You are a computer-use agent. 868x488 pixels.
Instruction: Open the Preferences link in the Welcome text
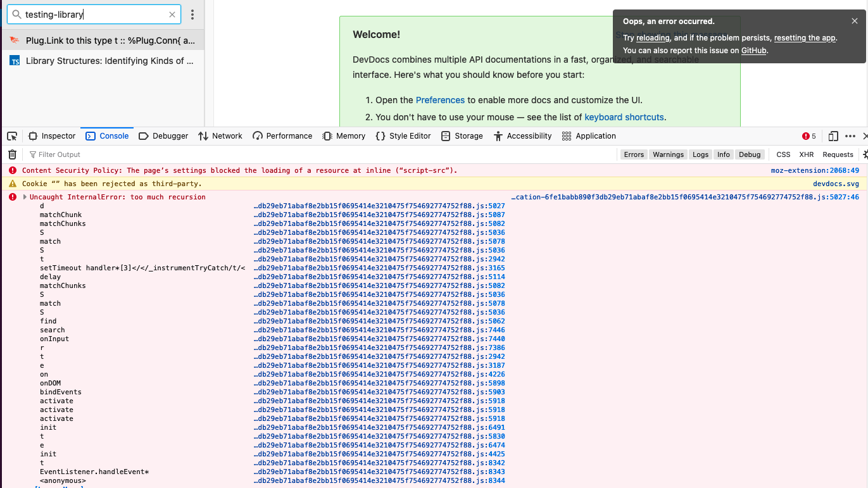pos(440,99)
